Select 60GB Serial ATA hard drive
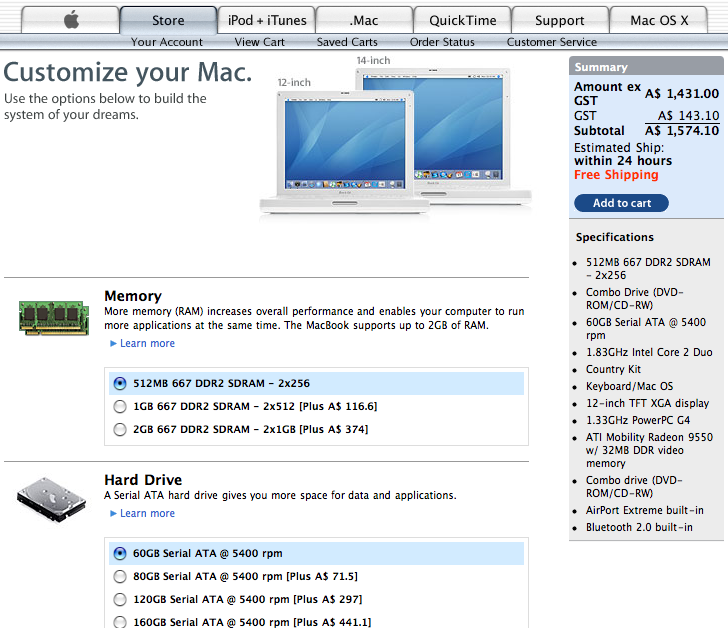 [316, 553]
